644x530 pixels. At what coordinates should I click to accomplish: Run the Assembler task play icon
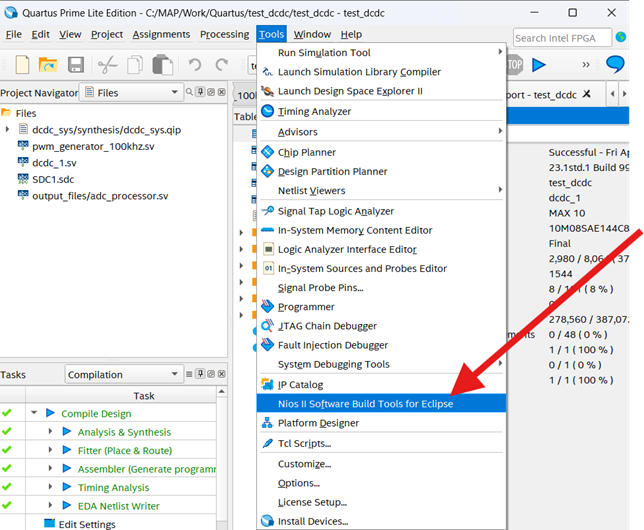pyautogui.click(x=67, y=468)
